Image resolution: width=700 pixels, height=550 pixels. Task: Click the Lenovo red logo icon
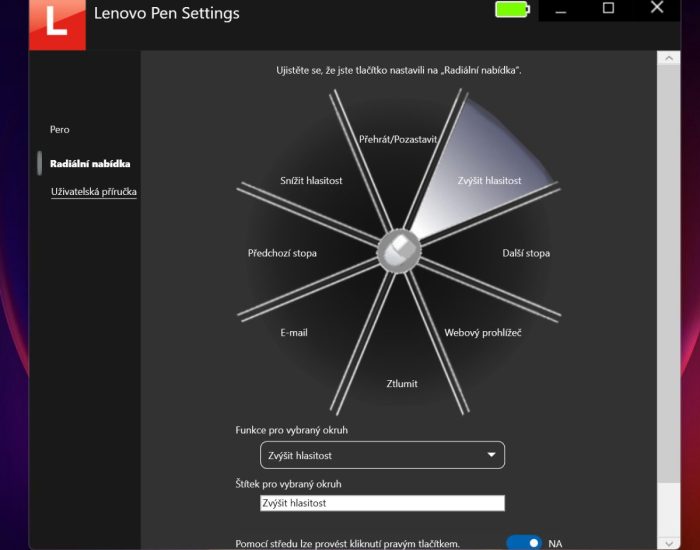56,24
